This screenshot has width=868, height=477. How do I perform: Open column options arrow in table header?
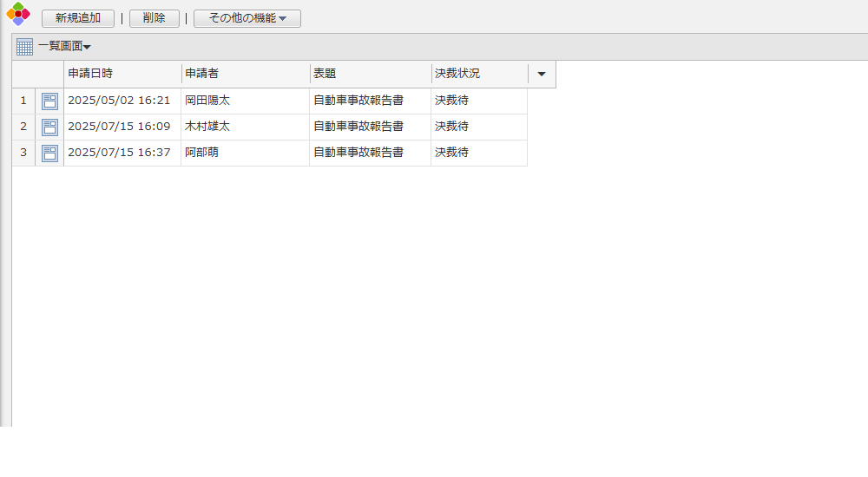tap(542, 75)
